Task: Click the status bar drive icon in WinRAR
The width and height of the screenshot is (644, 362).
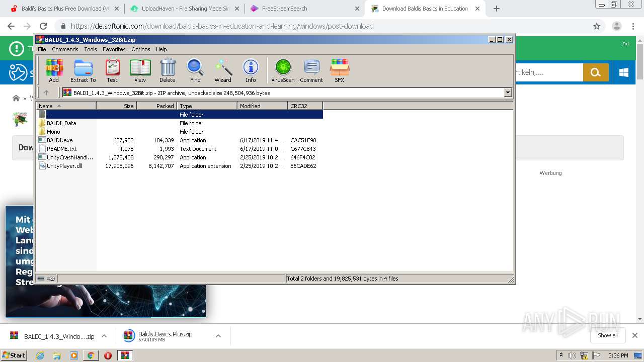Action: point(41,279)
